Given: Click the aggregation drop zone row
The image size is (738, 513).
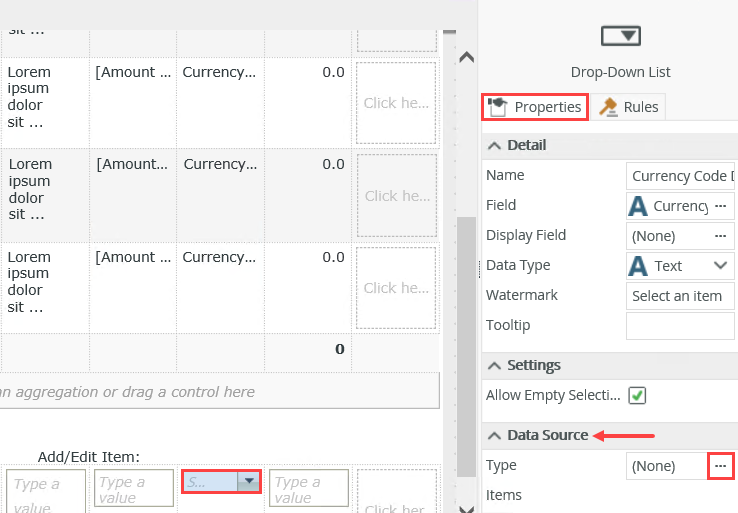Looking at the screenshot, I should [219, 392].
